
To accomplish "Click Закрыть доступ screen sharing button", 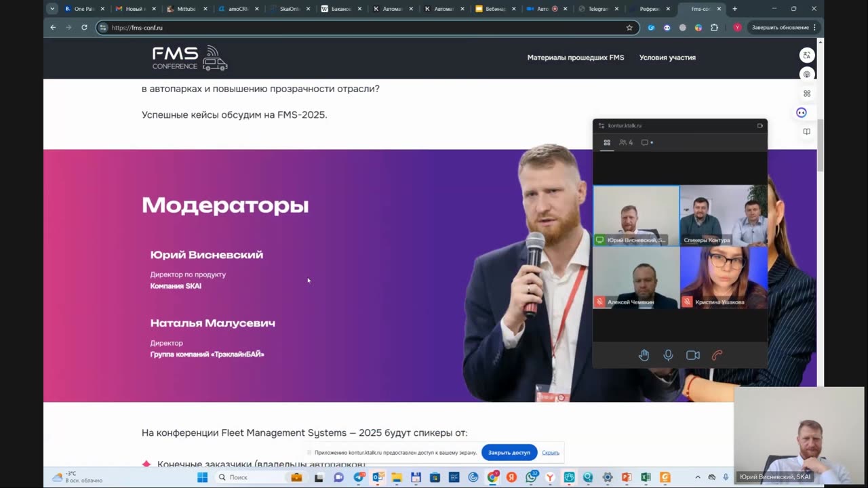I will coord(509,453).
